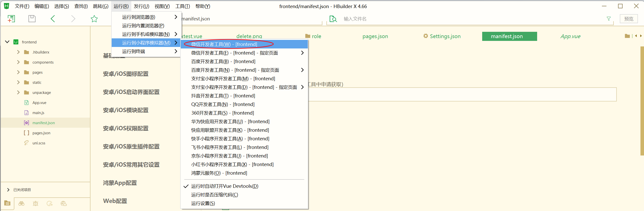Open the 文件(F) menu
The image size is (644, 211).
(22, 6)
